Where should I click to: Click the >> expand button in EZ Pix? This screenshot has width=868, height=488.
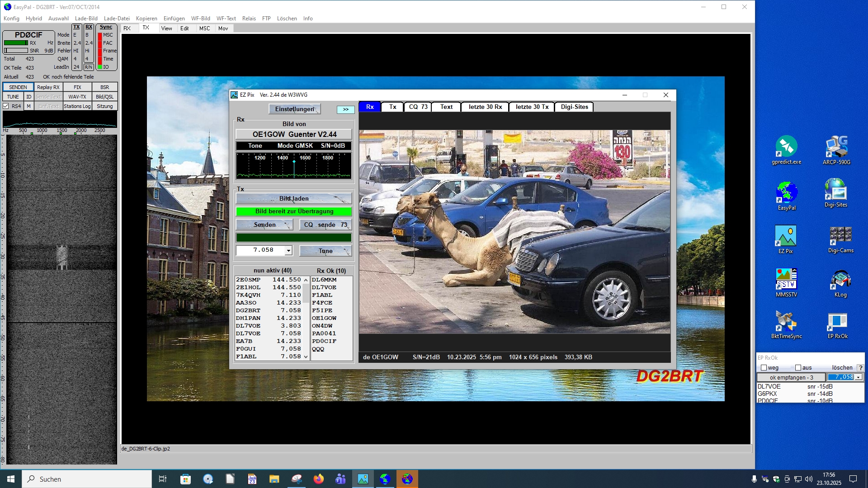coord(346,109)
